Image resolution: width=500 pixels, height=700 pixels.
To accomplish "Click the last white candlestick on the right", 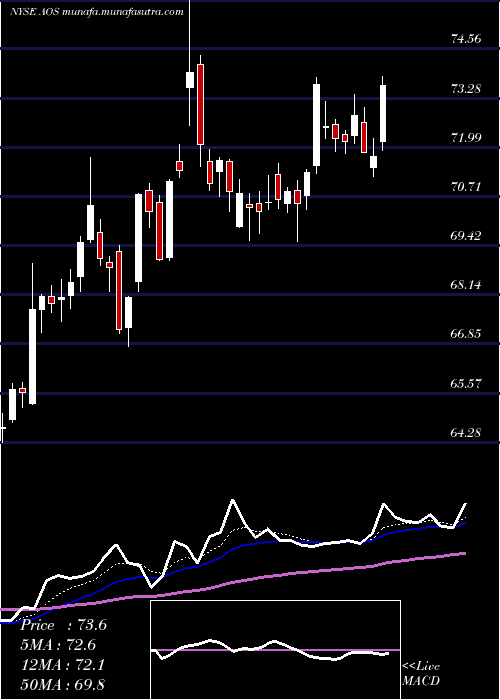I will [x=383, y=113].
